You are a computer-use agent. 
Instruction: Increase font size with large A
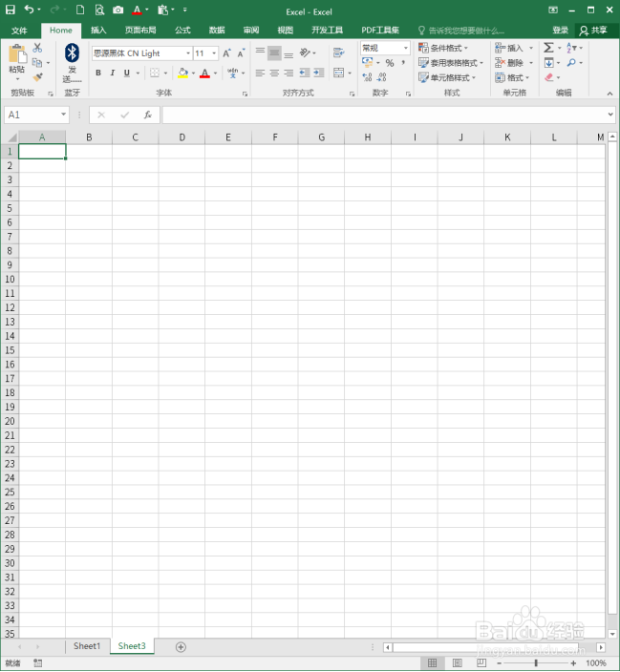pos(227,53)
